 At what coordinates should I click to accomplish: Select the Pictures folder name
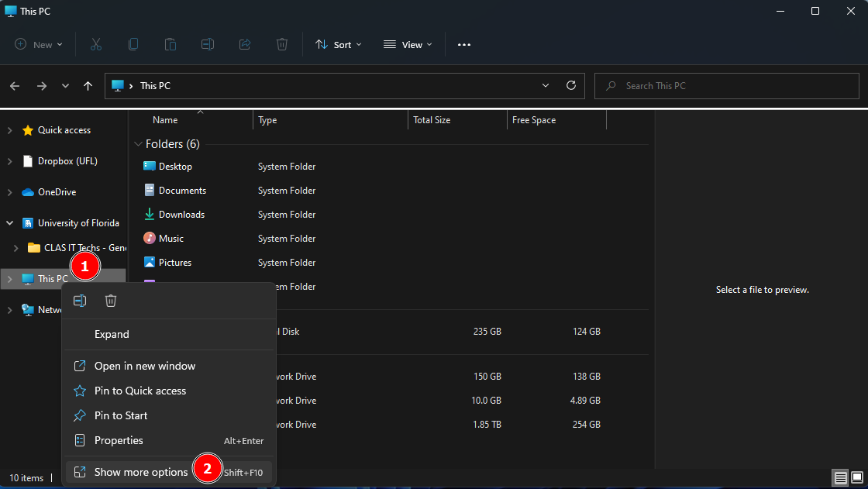(175, 263)
